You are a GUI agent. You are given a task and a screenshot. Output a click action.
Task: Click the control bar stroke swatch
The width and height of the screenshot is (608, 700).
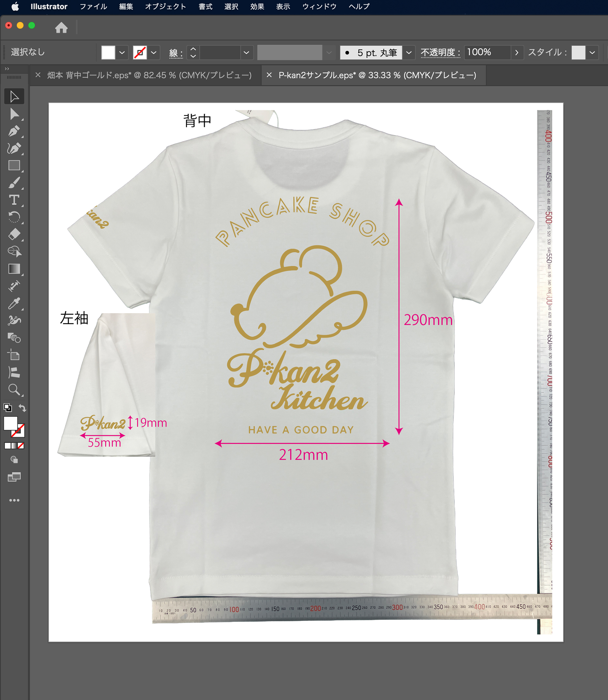click(x=140, y=53)
